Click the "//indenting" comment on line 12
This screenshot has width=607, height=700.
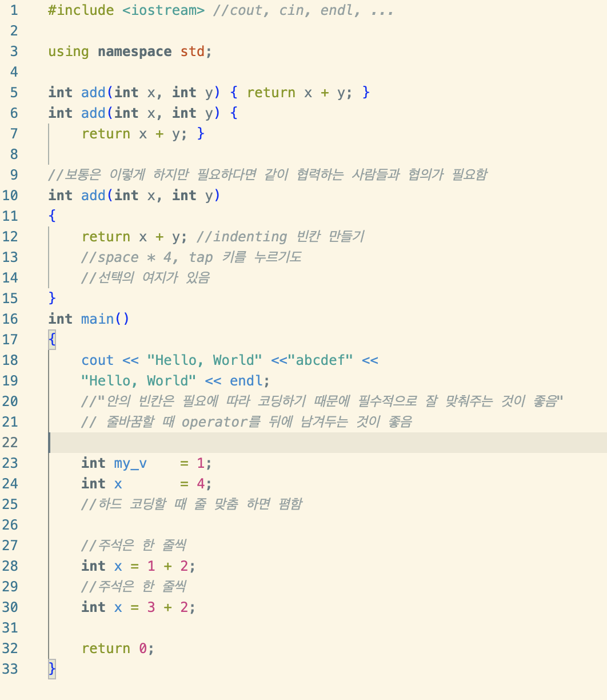281,237
